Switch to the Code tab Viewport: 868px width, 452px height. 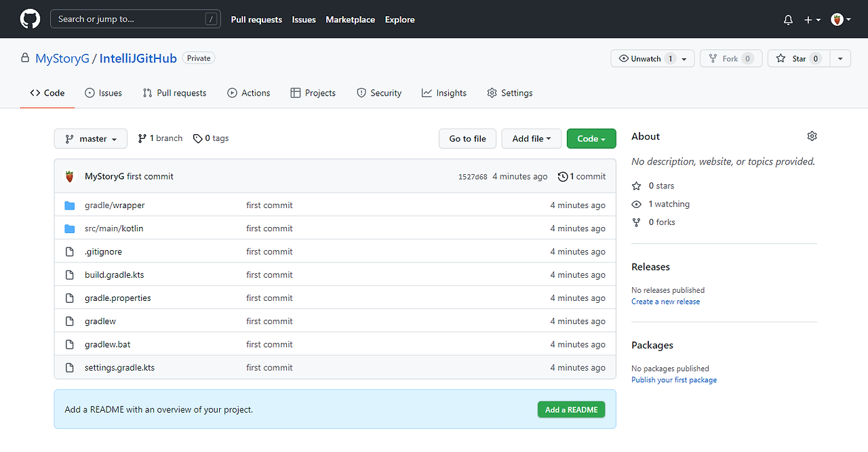click(47, 93)
